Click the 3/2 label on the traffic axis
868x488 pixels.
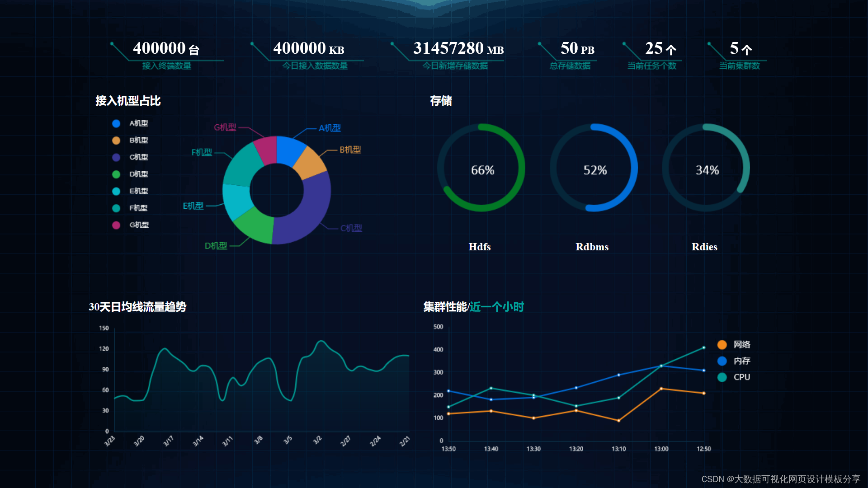317,440
